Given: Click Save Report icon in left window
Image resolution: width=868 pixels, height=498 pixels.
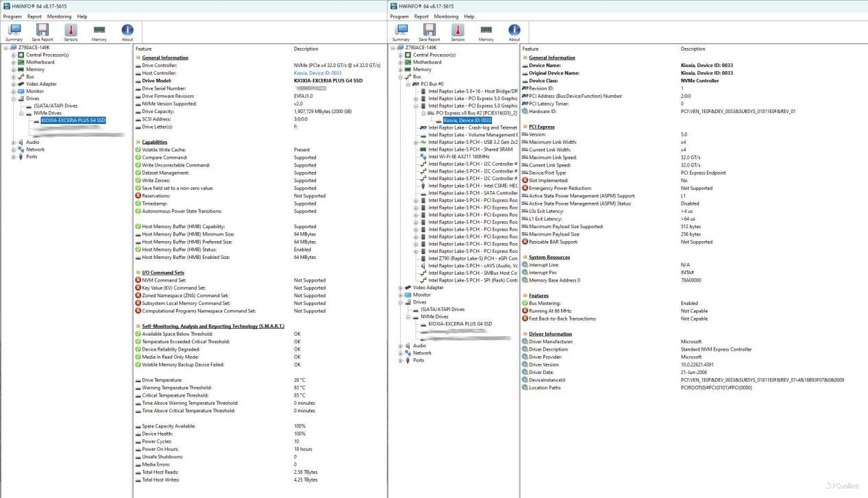Looking at the screenshot, I should pyautogui.click(x=42, y=32).
